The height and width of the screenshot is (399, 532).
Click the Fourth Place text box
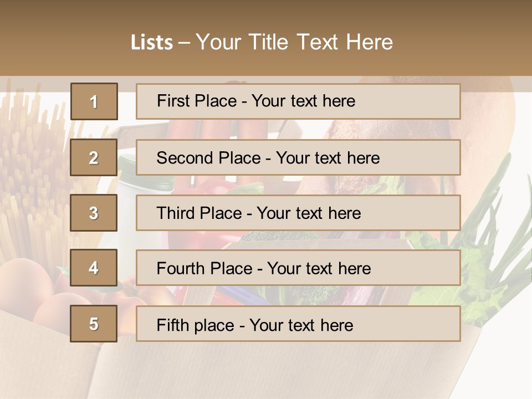(x=298, y=268)
